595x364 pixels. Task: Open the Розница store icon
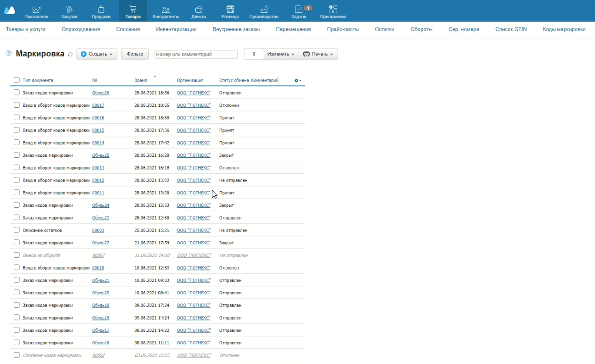click(230, 9)
